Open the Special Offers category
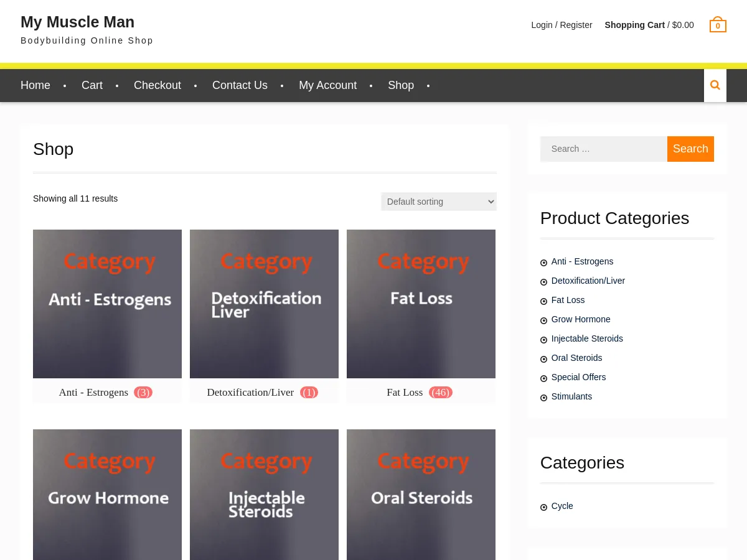This screenshot has width=747, height=560. point(578,377)
